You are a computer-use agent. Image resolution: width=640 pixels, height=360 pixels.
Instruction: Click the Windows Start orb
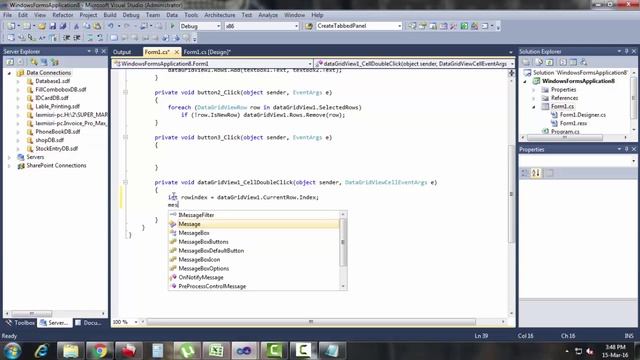click(12, 351)
